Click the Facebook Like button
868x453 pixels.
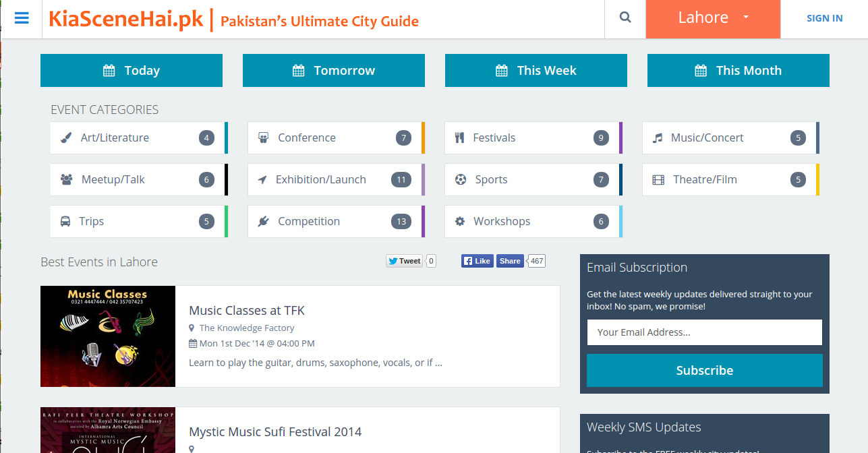[478, 261]
